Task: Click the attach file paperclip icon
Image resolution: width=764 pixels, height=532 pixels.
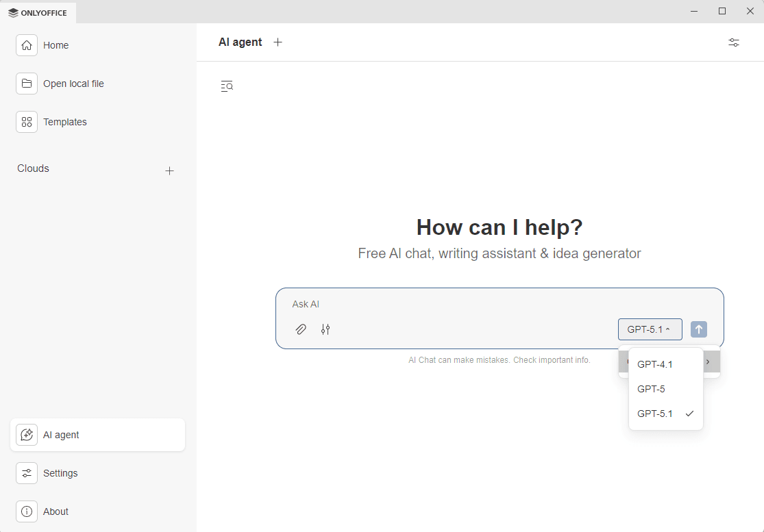Action: [301, 329]
